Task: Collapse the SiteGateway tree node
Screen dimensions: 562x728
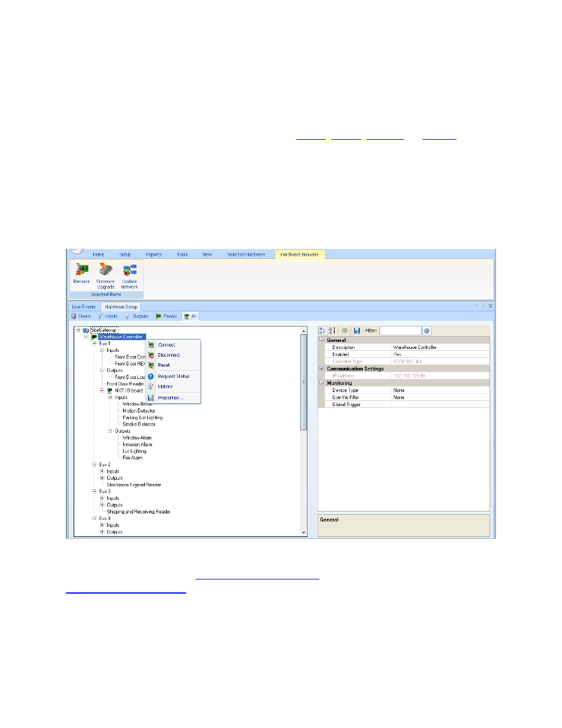Action: (78, 330)
